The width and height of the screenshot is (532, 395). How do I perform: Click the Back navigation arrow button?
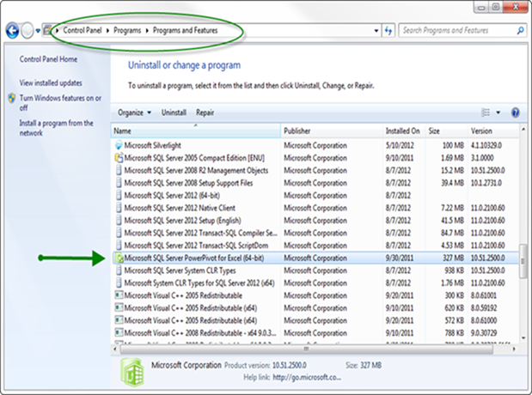click(12, 31)
